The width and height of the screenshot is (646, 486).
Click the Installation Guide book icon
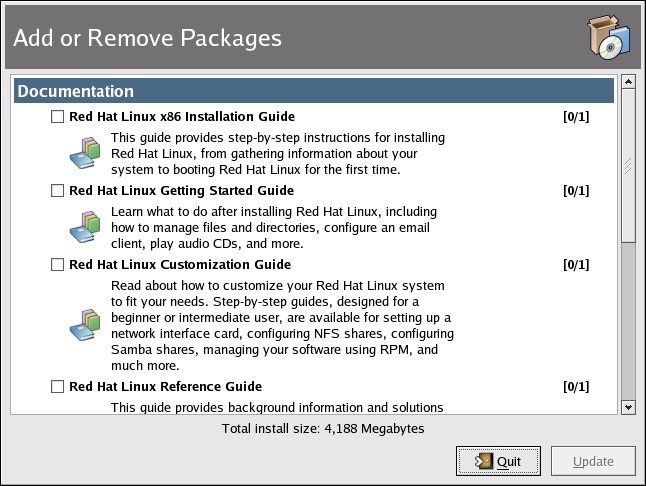click(x=85, y=153)
